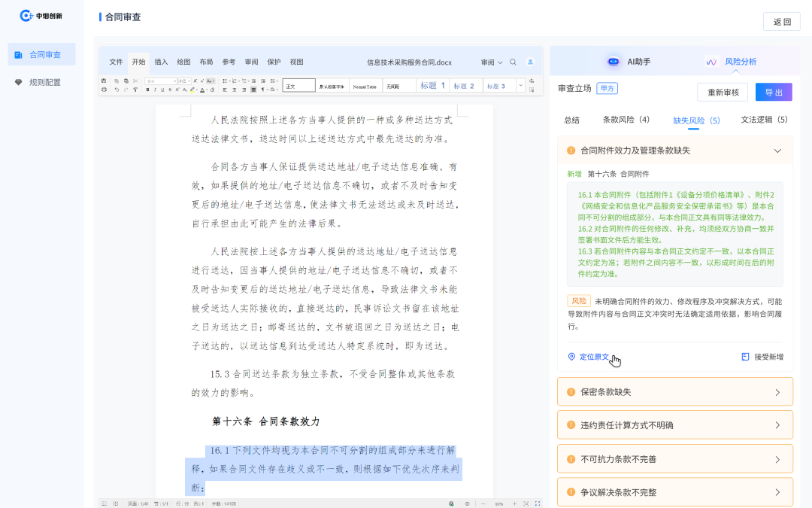This screenshot has width=812, height=508.
Task: Open the search magnifier in document header
Action: (514, 62)
